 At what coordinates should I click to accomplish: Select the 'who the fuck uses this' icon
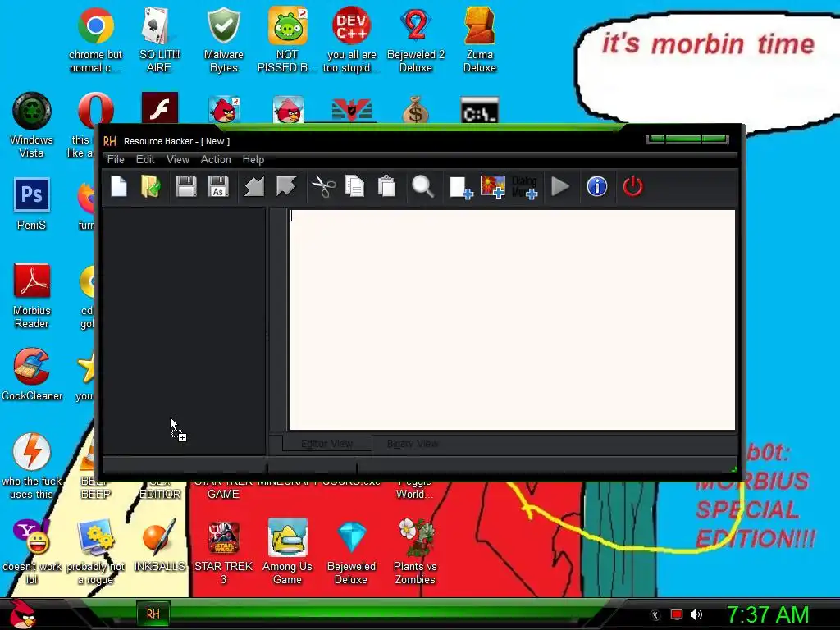coord(32,466)
